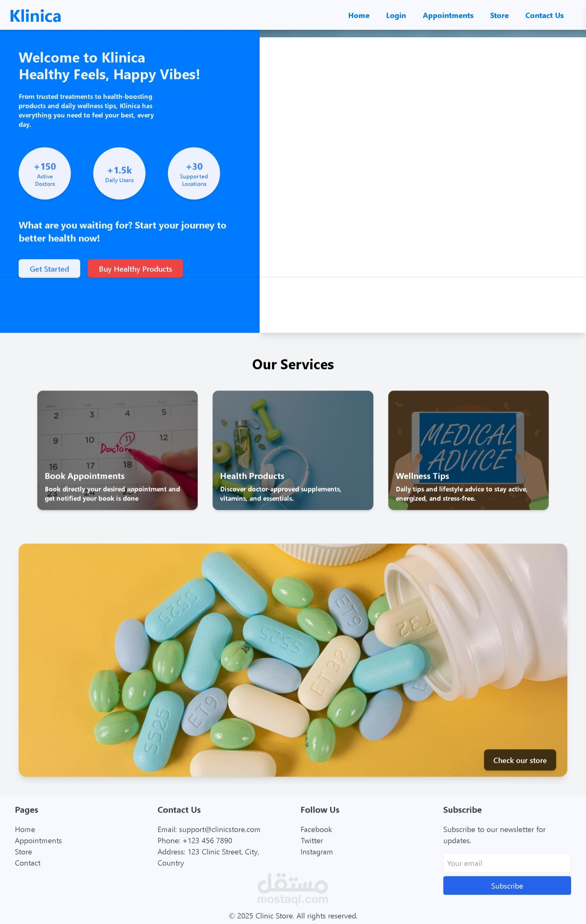Viewport: 586px width, 924px height.
Task: Click the Buy Healthy Products button
Action: [135, 269]
